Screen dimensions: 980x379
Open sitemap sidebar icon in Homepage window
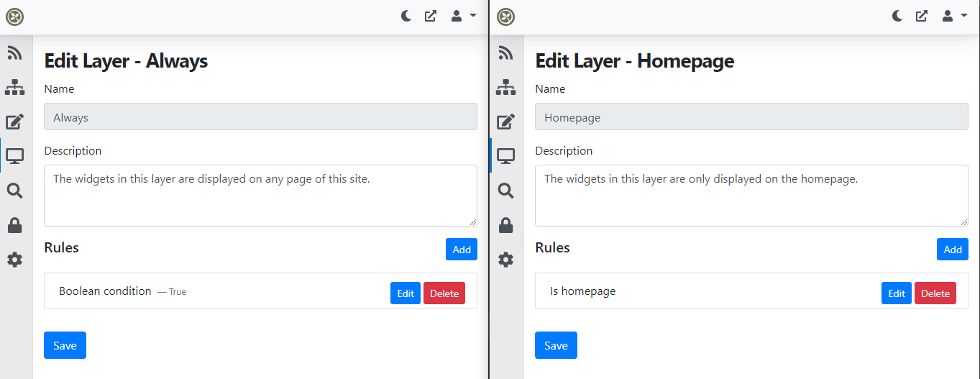tap(506, 88)
